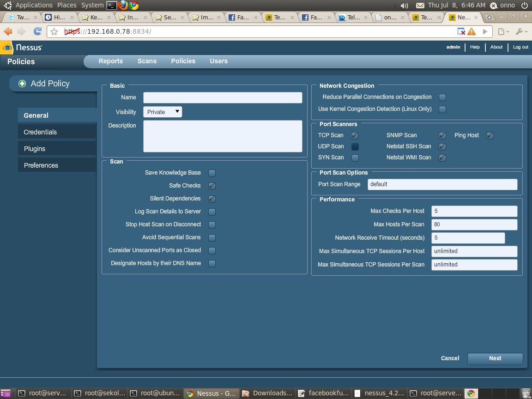The image size is (532, 399).
Task: Click the green Add Policy plus icon
Action: coord(22,84)
